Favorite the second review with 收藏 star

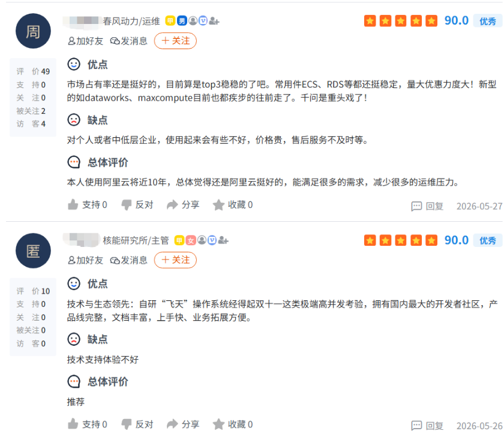pyautogui.click(x=233, y=424)
